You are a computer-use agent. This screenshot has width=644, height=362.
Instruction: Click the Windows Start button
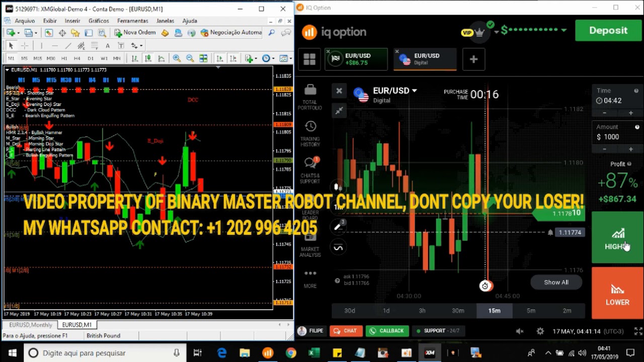point(12,353)
